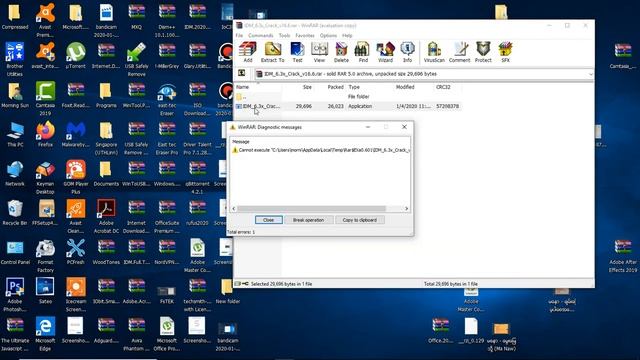Select the uTorrent desktop icon
The width and height of the screenshot is (640, 360).
(x=76, y=56)
